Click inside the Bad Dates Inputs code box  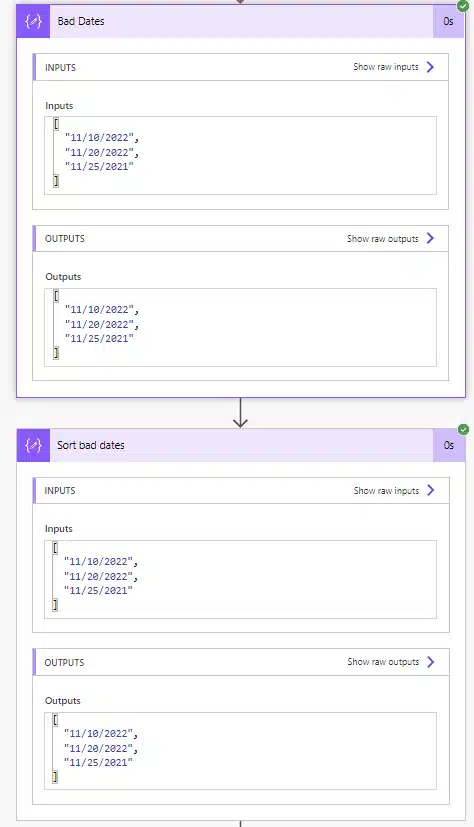[x=240, y=156]
